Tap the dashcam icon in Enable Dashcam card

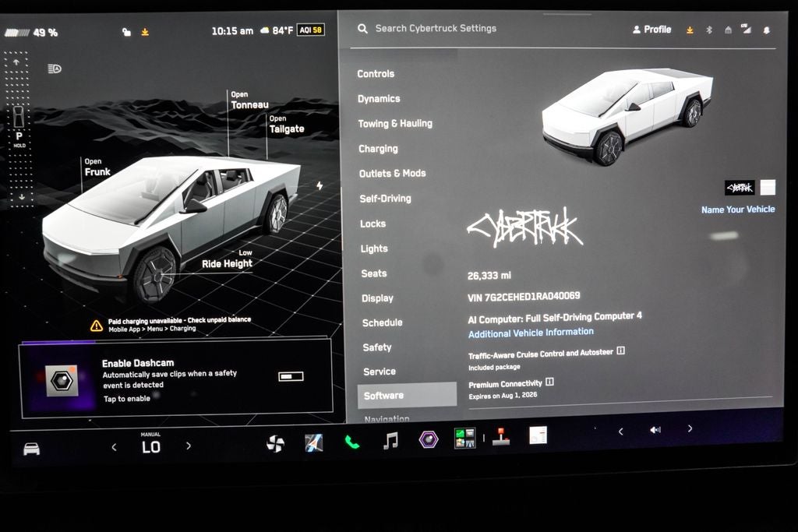point(62,381)
